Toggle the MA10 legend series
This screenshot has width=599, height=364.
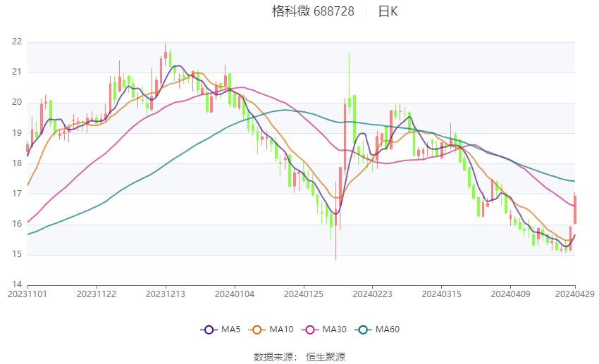[271, 330]
